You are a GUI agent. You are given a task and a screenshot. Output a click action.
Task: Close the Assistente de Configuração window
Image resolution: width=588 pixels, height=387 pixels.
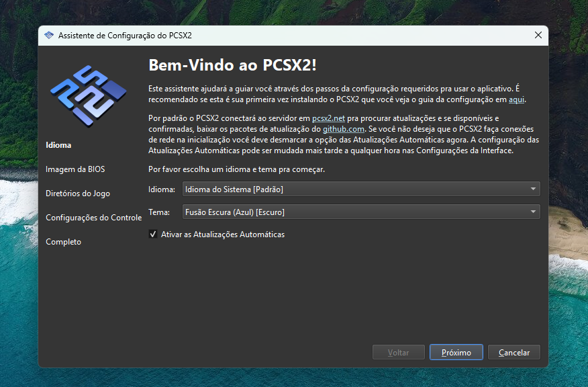tap(538, 36)
